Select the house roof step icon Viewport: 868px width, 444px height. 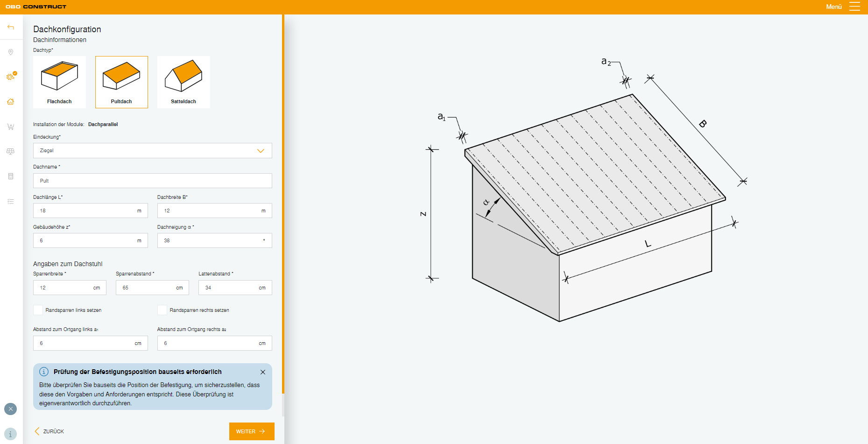(x=11, y=102)
